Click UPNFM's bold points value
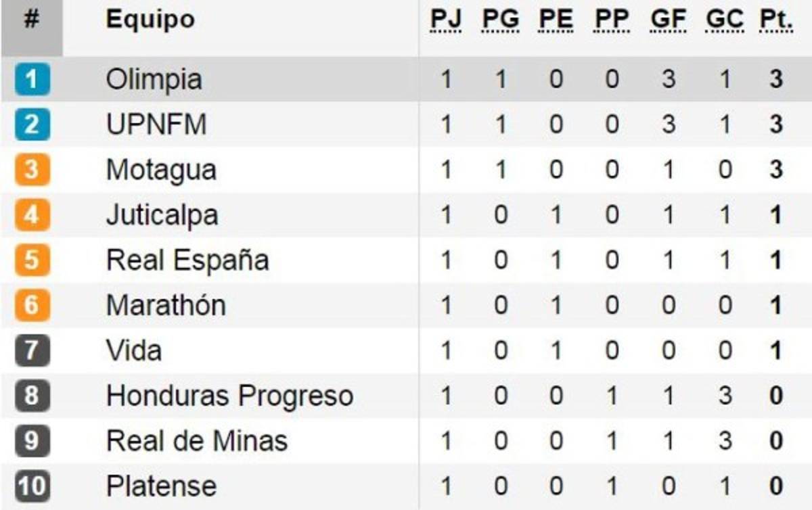Viewport: 812px width, 510px height. coord(776,125)
